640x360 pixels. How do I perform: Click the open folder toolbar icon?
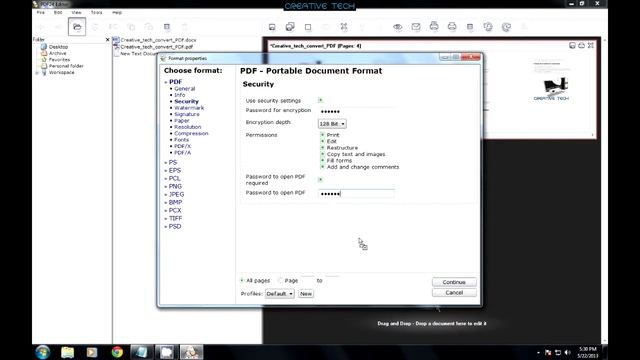[x=77, y=27]
